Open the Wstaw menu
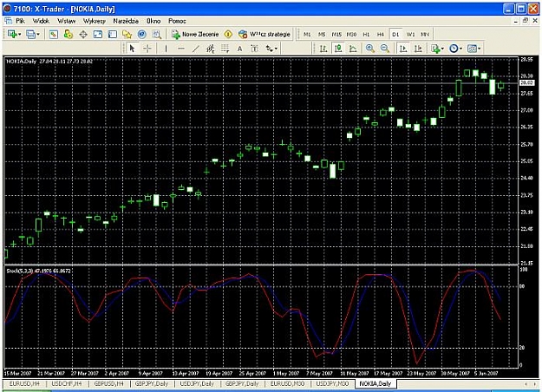 tap(67, 21)
